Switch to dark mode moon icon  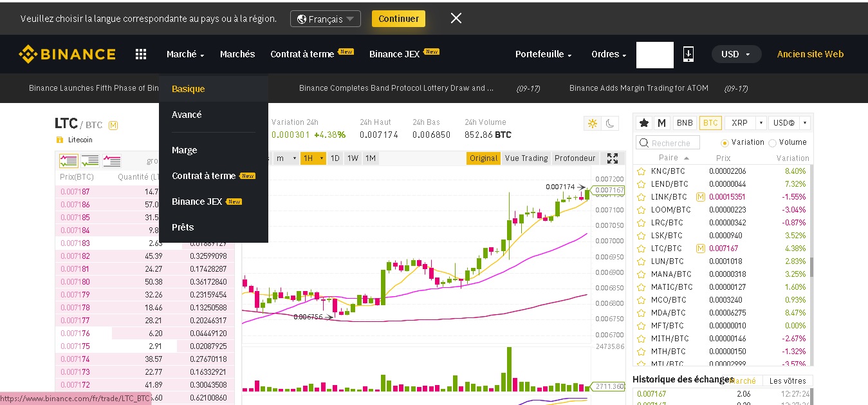610,123
